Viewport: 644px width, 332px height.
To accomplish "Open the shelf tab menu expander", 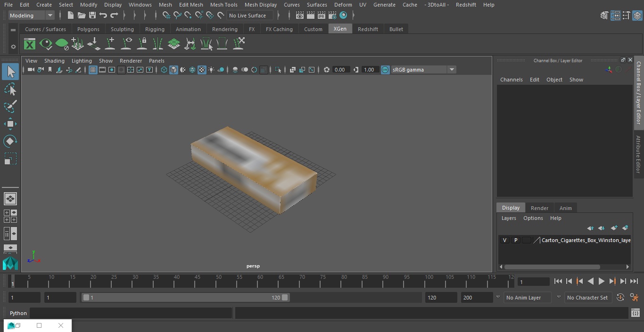I will (13, 29).
